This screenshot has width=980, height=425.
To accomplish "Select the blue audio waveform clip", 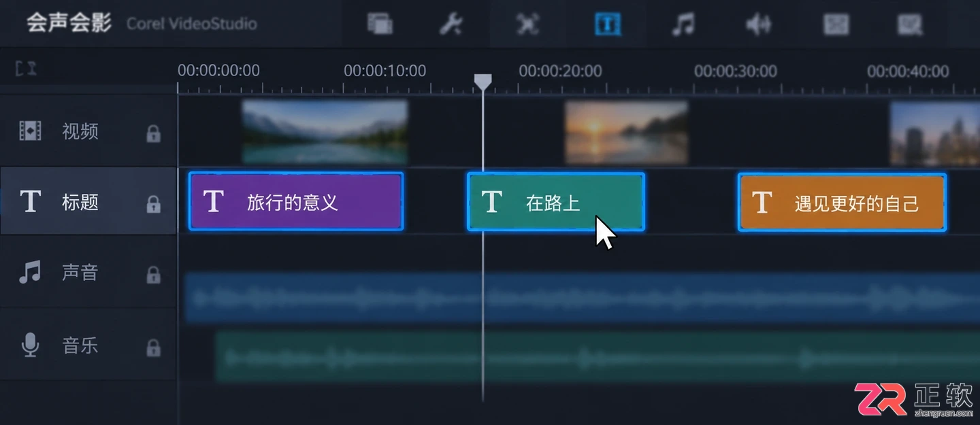I will pos(582,298).
